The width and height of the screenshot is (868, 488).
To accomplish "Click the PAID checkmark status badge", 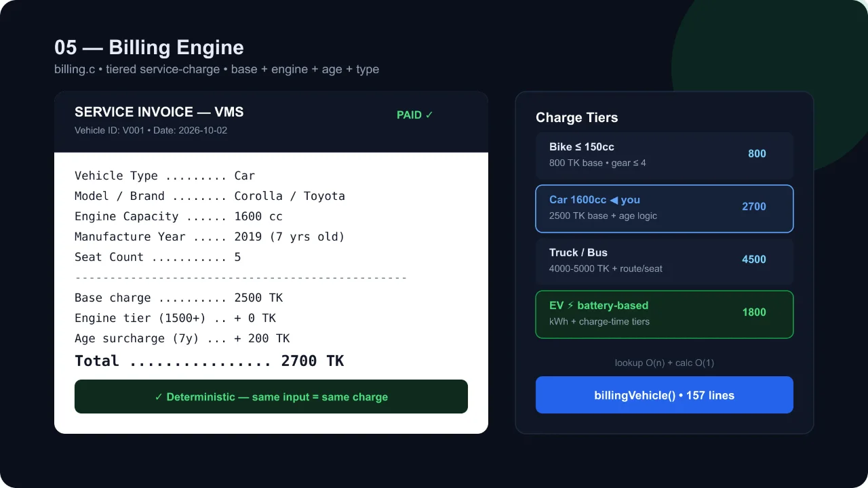I will tap(414, 115).
